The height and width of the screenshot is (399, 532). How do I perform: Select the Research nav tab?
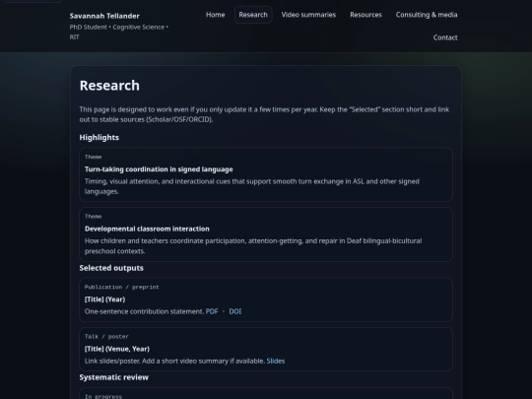[x=253, y=15]
